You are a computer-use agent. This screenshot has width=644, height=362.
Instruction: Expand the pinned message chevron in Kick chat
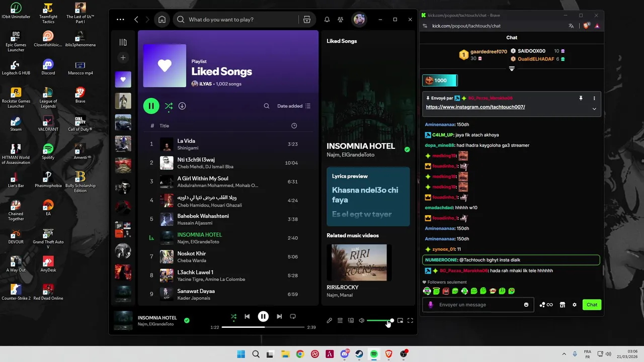click(594, 109)
